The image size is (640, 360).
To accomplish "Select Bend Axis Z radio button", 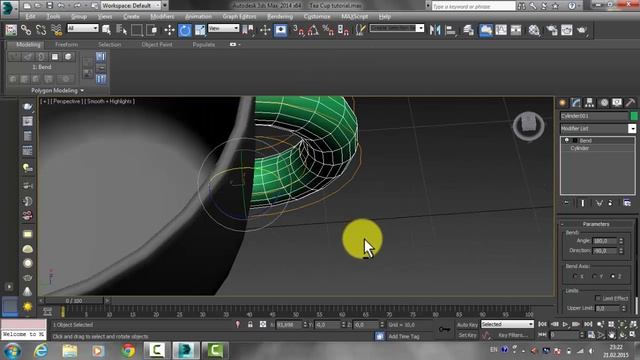I will (x=613, y=276).
